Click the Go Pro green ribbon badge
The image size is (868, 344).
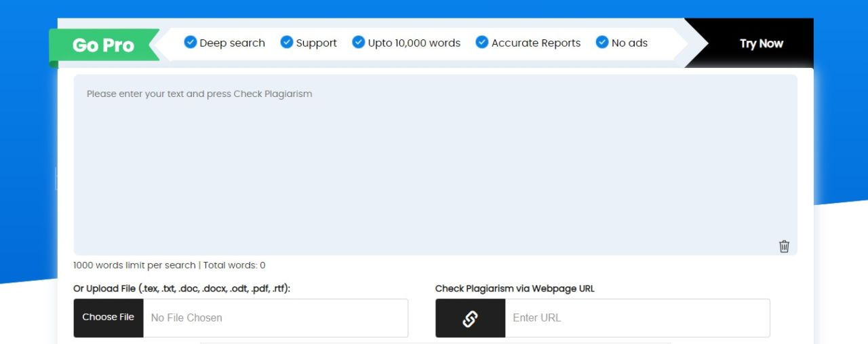(104, 45)
